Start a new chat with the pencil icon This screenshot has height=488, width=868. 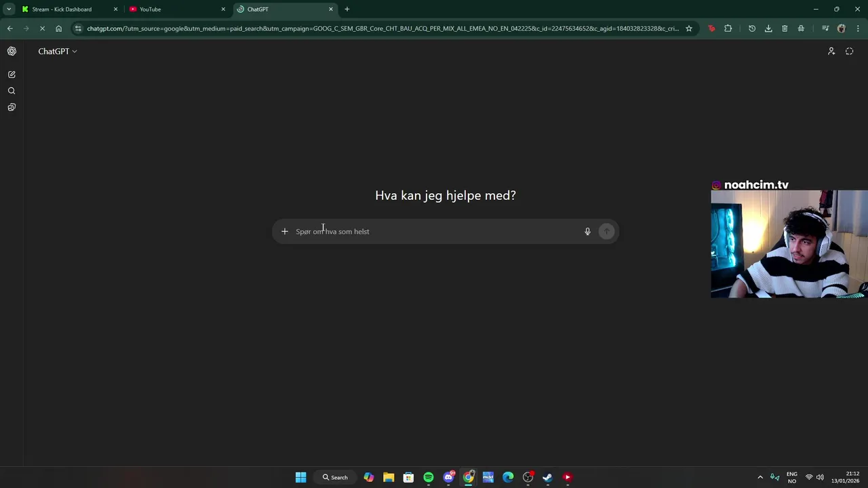tap(12, 75)
